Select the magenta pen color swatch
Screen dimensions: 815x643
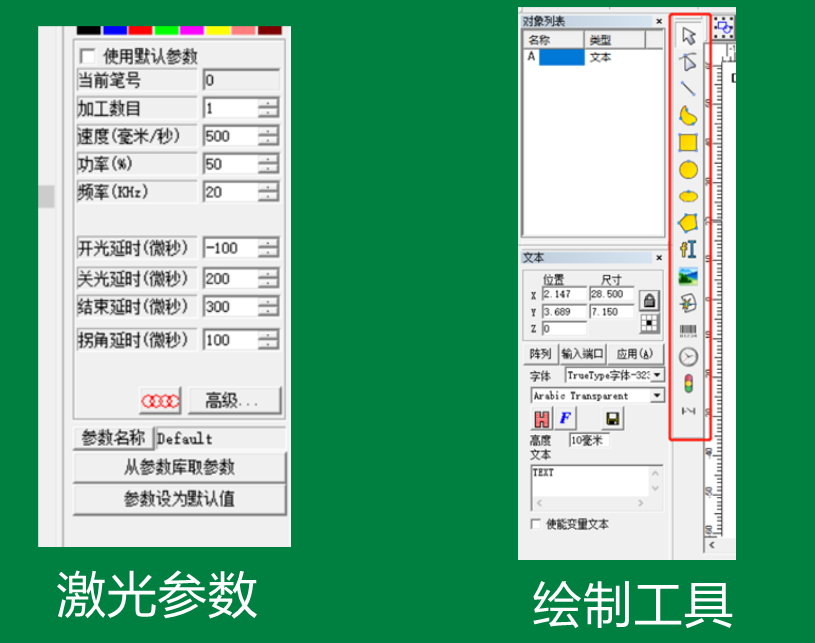tap(192, 30)
